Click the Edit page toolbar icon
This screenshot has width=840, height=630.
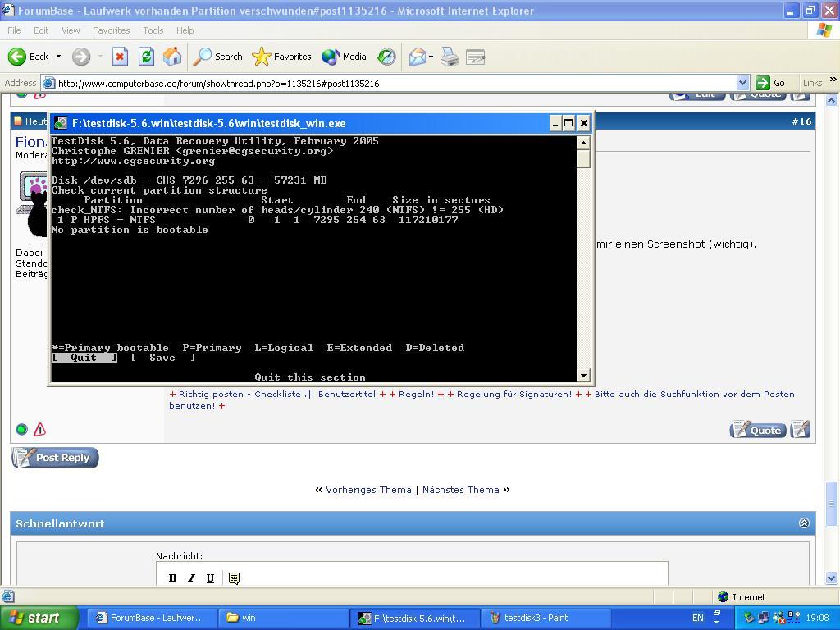pos(475,57)
